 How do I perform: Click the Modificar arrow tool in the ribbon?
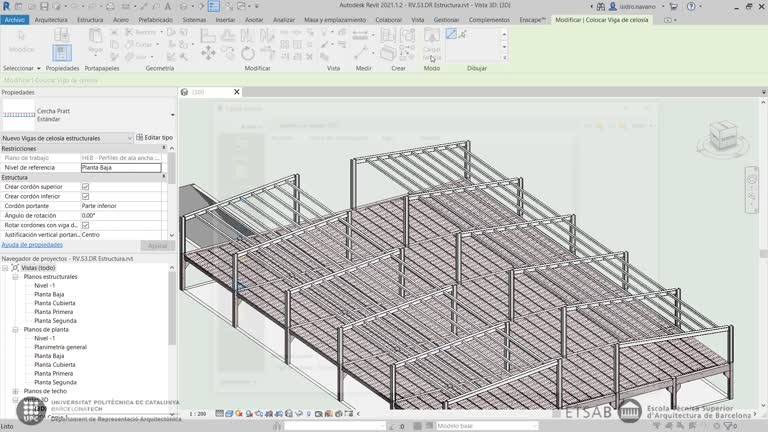21,42
